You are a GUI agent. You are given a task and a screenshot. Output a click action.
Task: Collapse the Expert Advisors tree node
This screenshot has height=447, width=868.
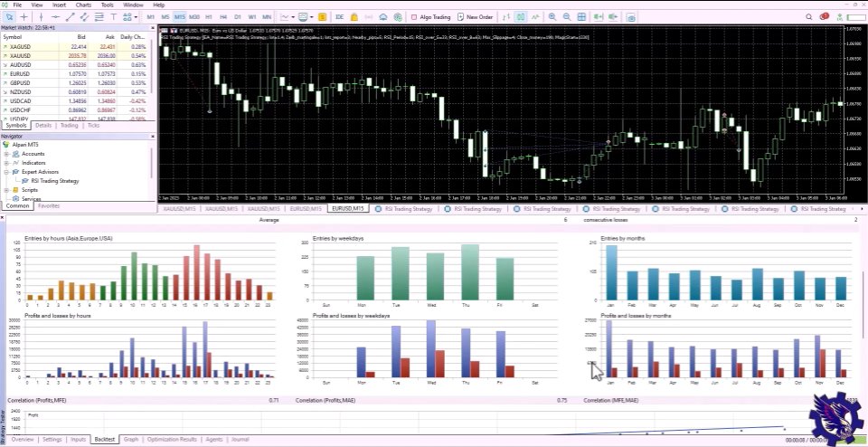(x=7, y=172)
